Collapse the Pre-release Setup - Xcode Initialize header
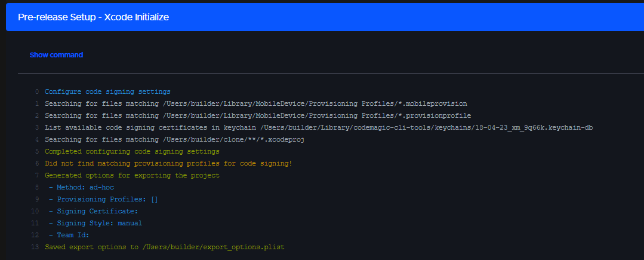 point(325,17)
